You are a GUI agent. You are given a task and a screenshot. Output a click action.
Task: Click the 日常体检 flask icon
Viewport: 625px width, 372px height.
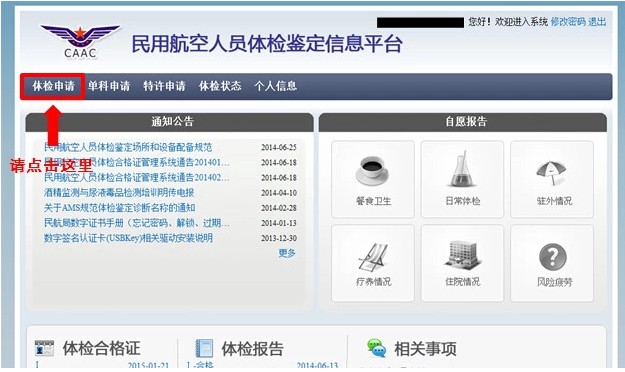click(462, 169)
